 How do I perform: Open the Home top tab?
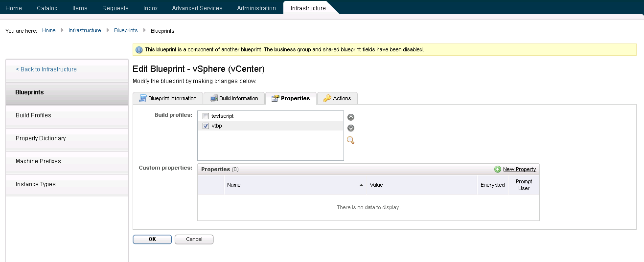14,8
